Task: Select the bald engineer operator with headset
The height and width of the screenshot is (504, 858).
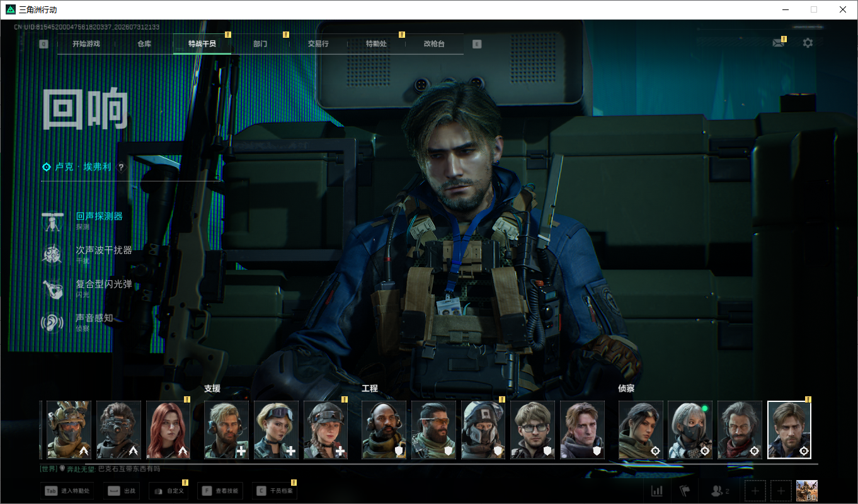Action: pyautogui.click(x=384, y=430)
